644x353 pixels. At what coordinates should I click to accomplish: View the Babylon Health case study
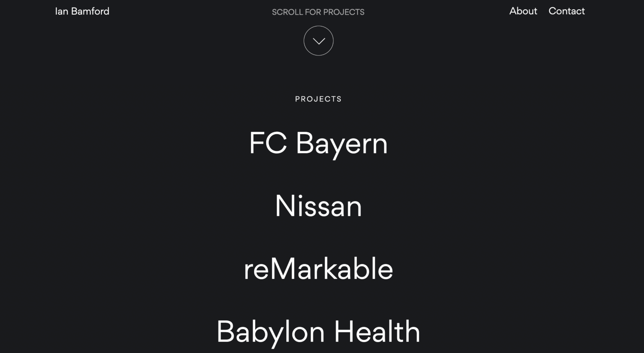pyautogui.click(x=318, y=332)
